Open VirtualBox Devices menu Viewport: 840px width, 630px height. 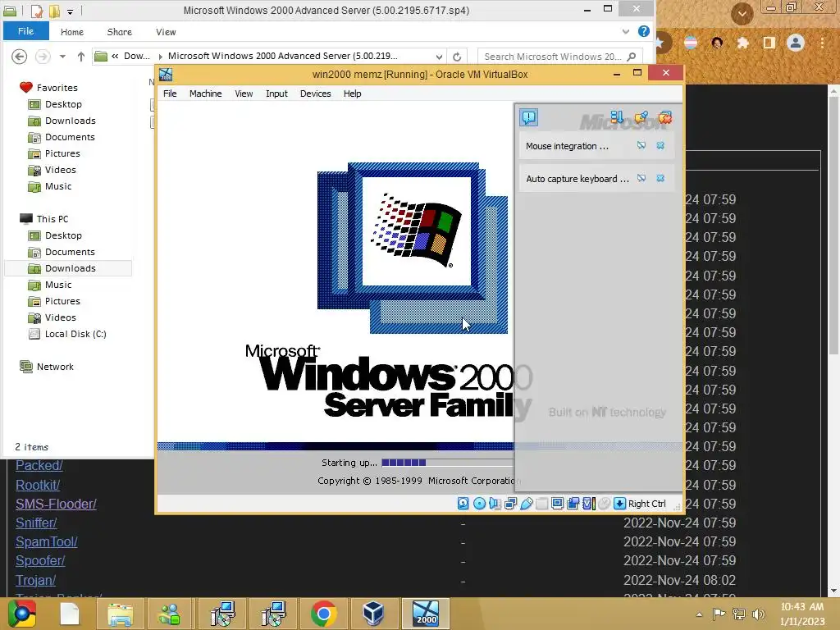pyautogui.click(x=316, y=94)
